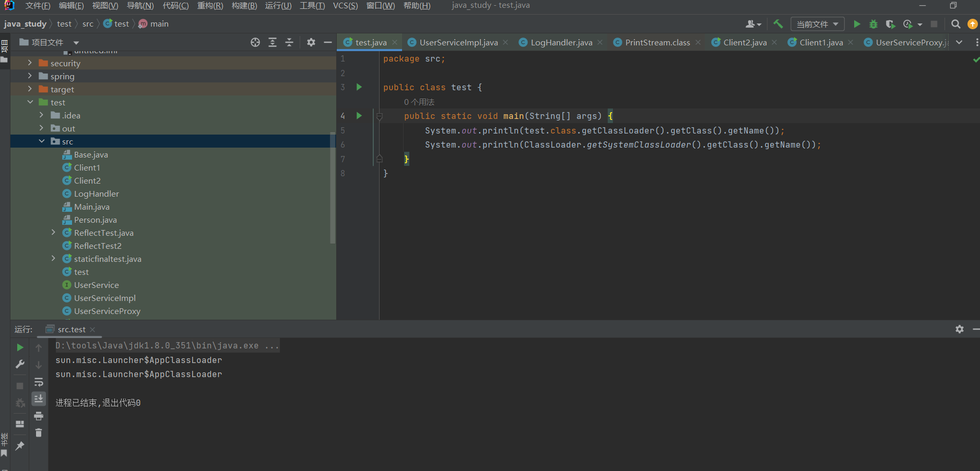This screenshot has width=980, height=471.
Task: Collapse the test folder
Action: pyautogui.click(x=30, y=102)
